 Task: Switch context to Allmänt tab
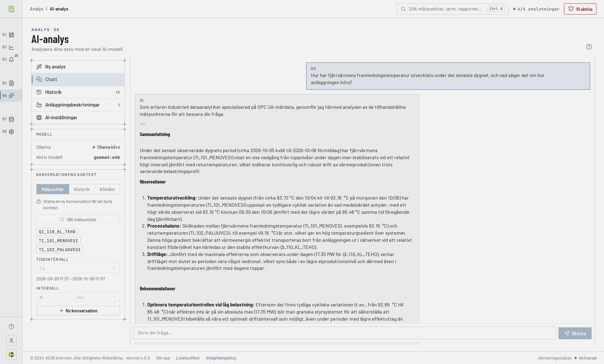(x=107, y=189)
